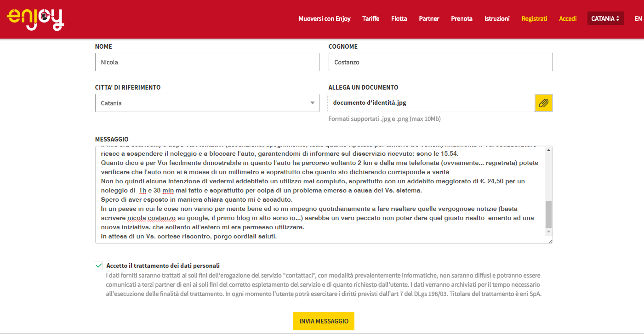Toggle Accetto il trattamento dei dati checkbox
The width and height of the screenshot is (644, 334).
coord(98,266)
